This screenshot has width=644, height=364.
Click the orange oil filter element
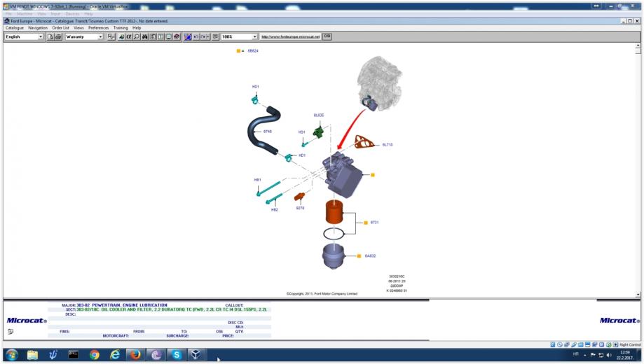tap(334, 212)
